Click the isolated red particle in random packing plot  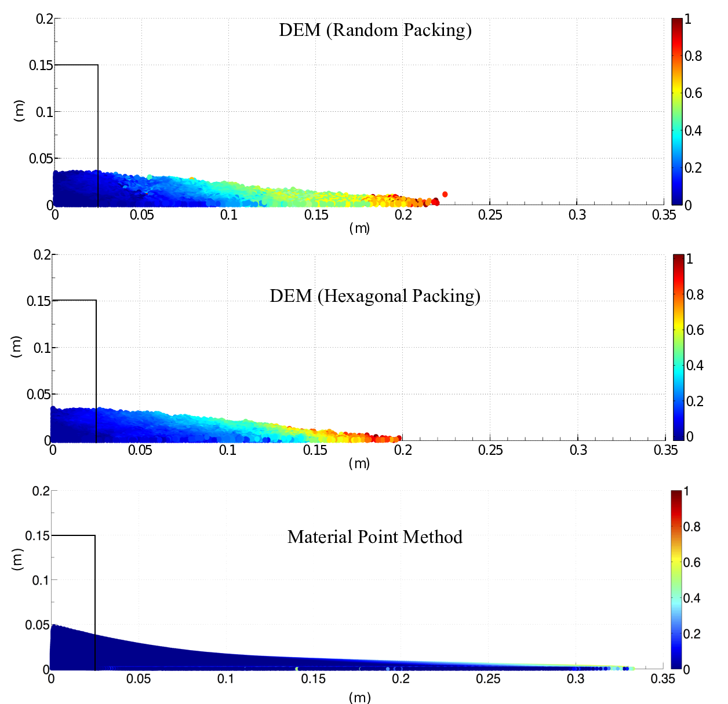coord(445,194)
